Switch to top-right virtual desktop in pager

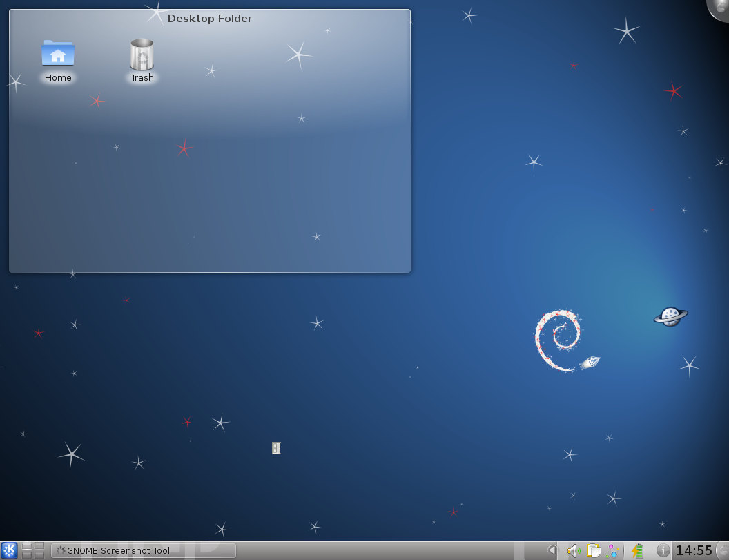tap(39, 546)
